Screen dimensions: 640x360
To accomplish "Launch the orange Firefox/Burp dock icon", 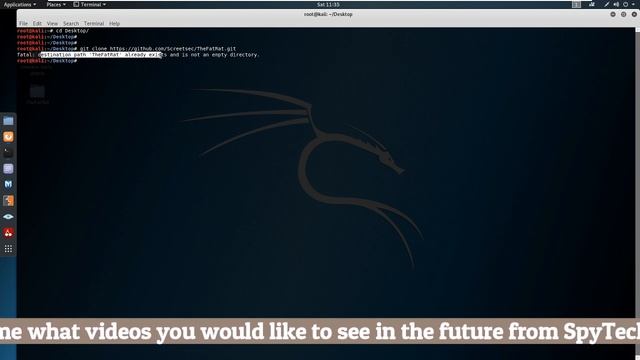I will coord(8,137).
